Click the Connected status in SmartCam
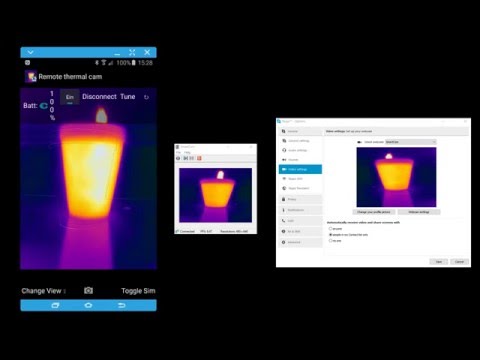This screenshot has width=480, height=360. (x=187, y=231)
